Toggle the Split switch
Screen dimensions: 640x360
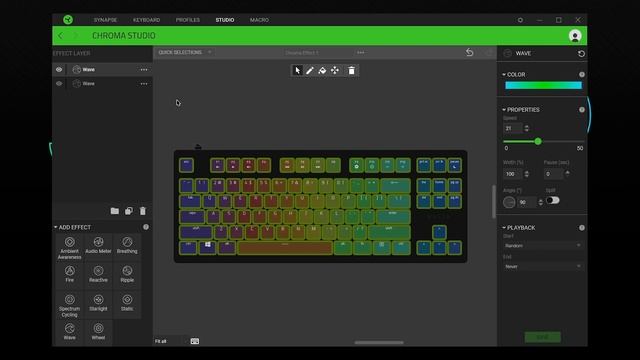pyautogui.click(x=553, y=200)
